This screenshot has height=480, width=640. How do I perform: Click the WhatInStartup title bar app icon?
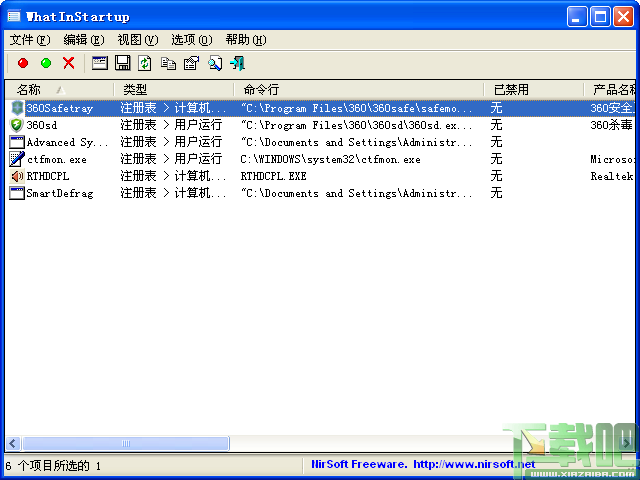(x=14, y=16)
